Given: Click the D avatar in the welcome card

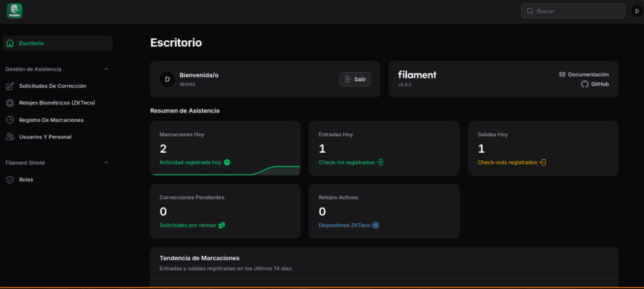Looking at the screenshot, I should point(167,79).
